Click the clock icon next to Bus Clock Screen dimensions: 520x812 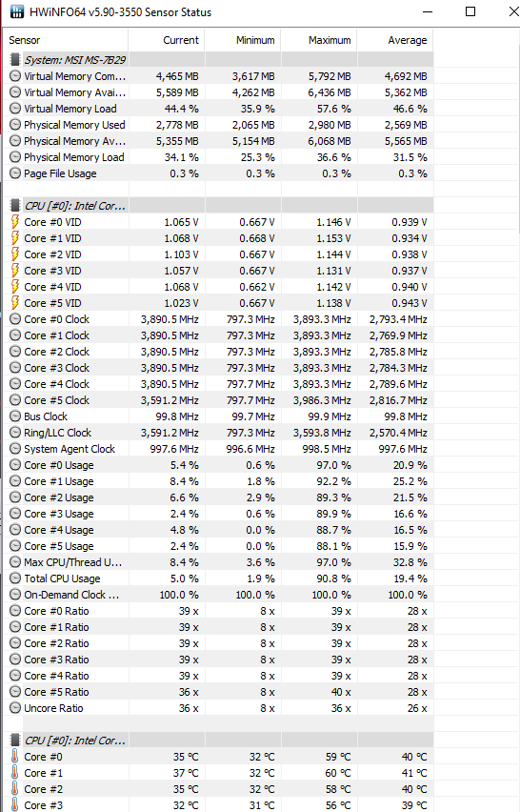(15, 416)
